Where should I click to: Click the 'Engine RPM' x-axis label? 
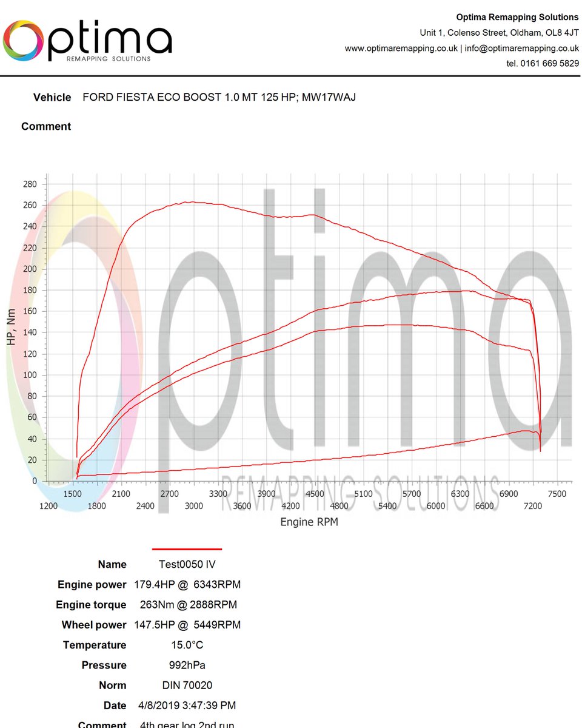click(309, 522)
